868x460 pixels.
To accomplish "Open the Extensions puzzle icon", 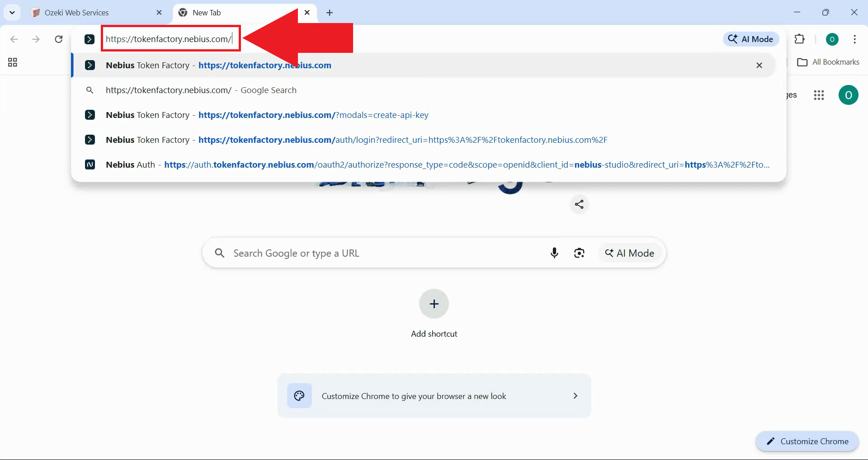I will point(799,39).
